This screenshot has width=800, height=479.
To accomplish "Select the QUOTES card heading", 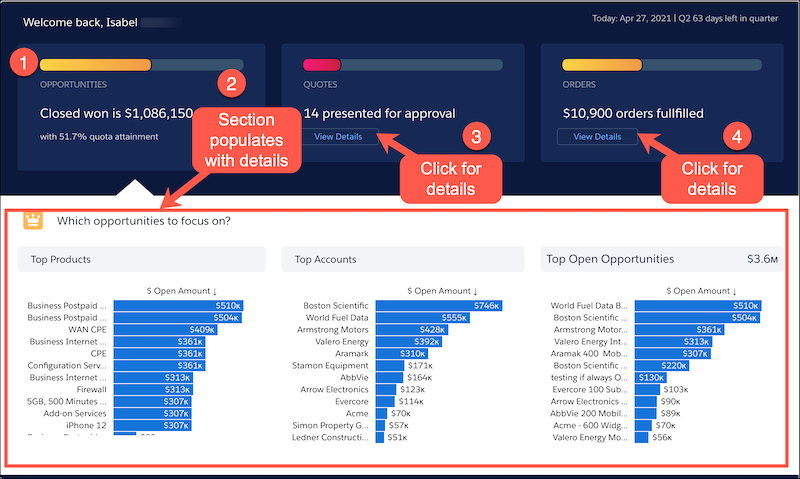I will point(320,85).
